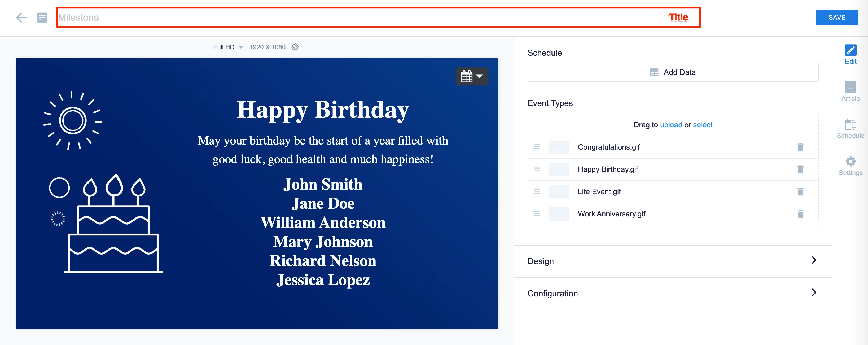Screen dimensions: 868x345
Task: Click the Milestone title input field
Action: (x=337, y=18)
